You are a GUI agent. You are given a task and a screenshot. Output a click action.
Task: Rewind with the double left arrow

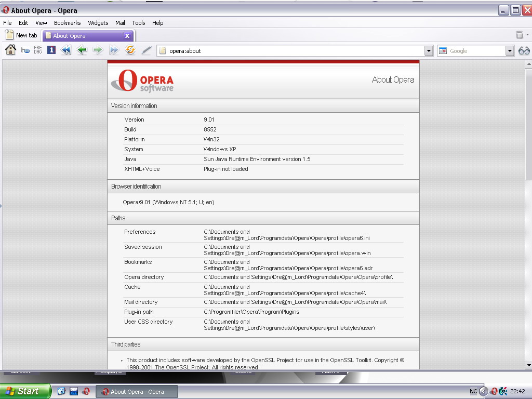(x=66, y=50)
